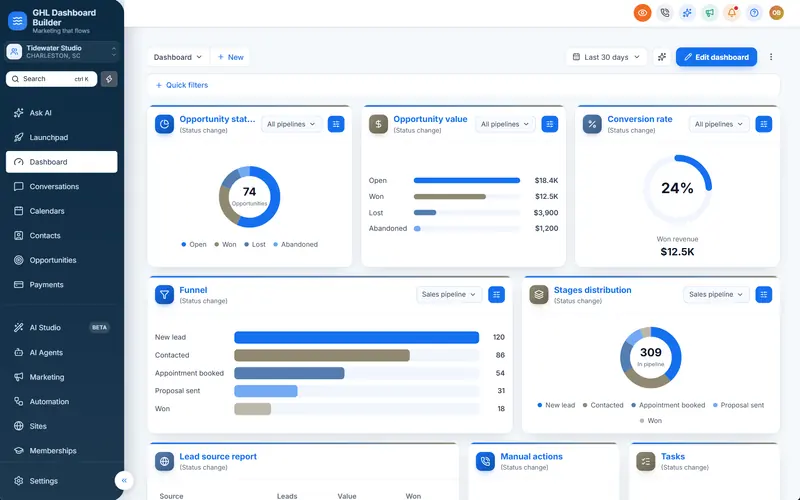This screenshot has width=800, height=500.
Task: Click the megaphone announcements icon
Action: pyautogui.click(x=709, y=13)
